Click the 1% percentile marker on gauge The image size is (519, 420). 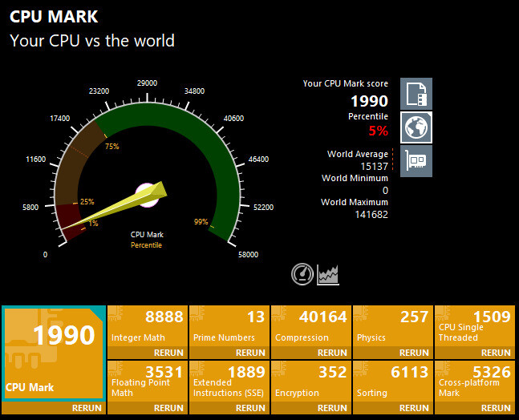click(93, 224)
